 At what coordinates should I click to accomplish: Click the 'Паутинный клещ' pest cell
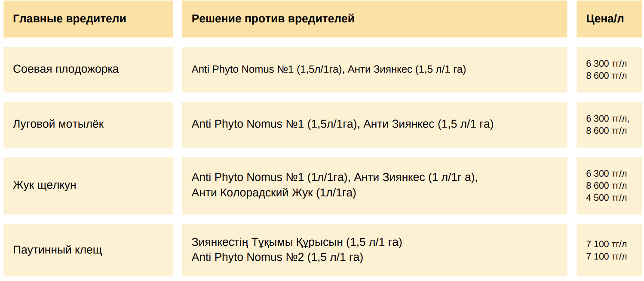(x=88, y=250)
